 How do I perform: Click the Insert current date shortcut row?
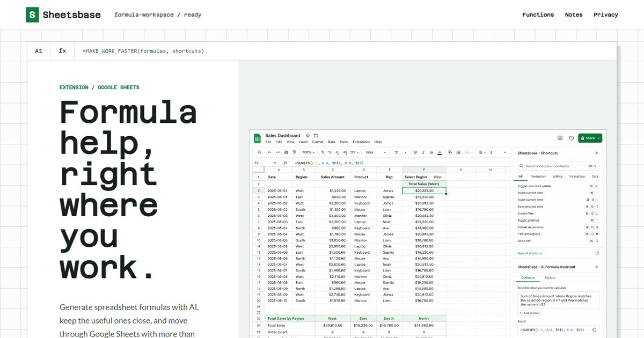click(558, 193)
